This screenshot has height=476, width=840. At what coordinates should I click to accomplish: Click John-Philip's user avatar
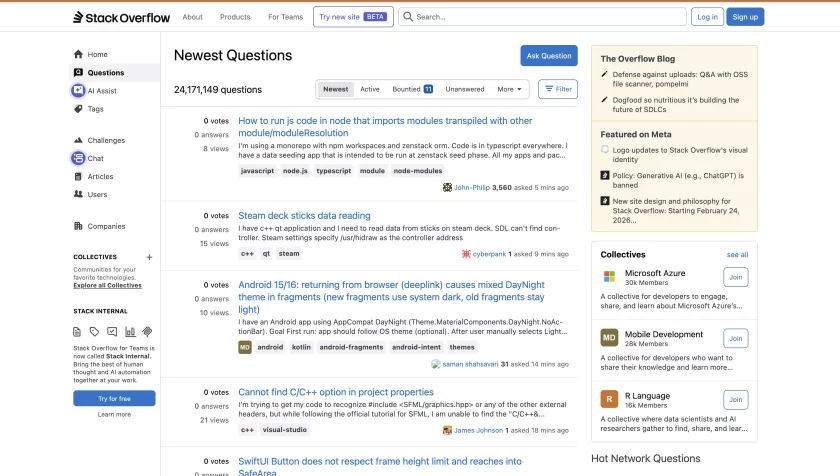(x=447, y=187)
